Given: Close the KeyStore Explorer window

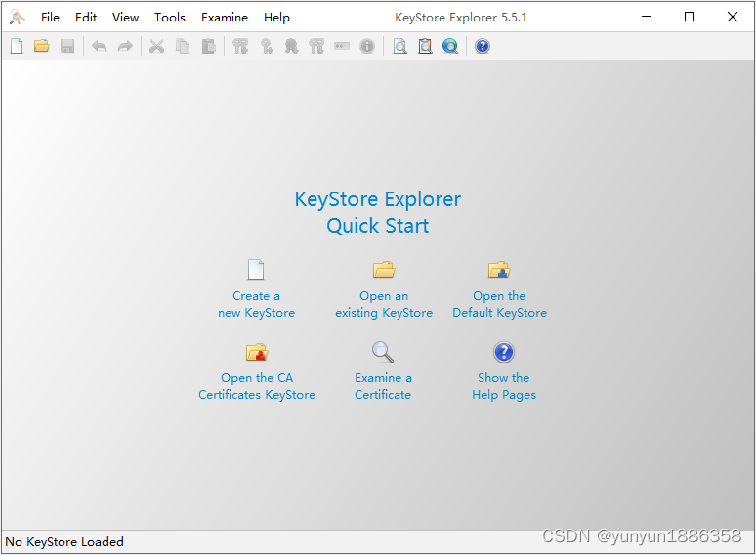Looking at the screenshot, I should pyautogui.click(x=733, y=17).
